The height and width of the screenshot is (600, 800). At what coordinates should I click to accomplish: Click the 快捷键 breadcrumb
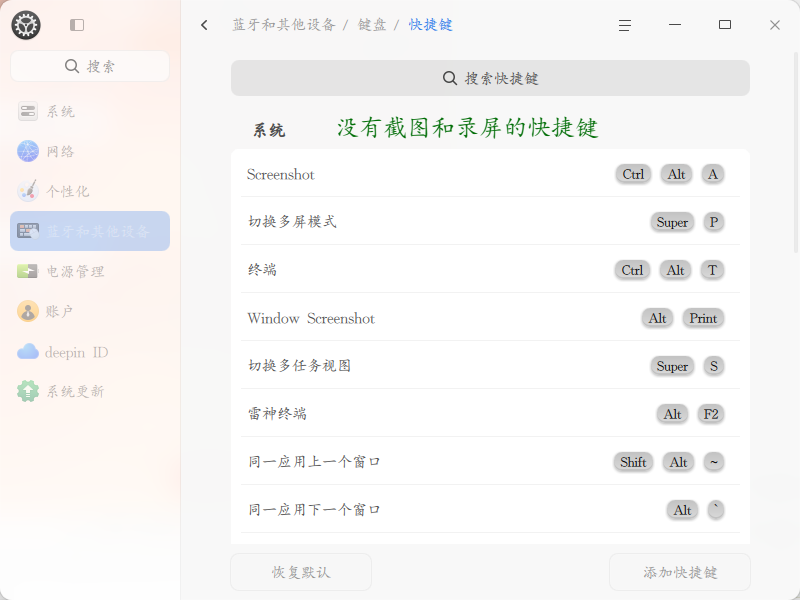coord(431,24)
